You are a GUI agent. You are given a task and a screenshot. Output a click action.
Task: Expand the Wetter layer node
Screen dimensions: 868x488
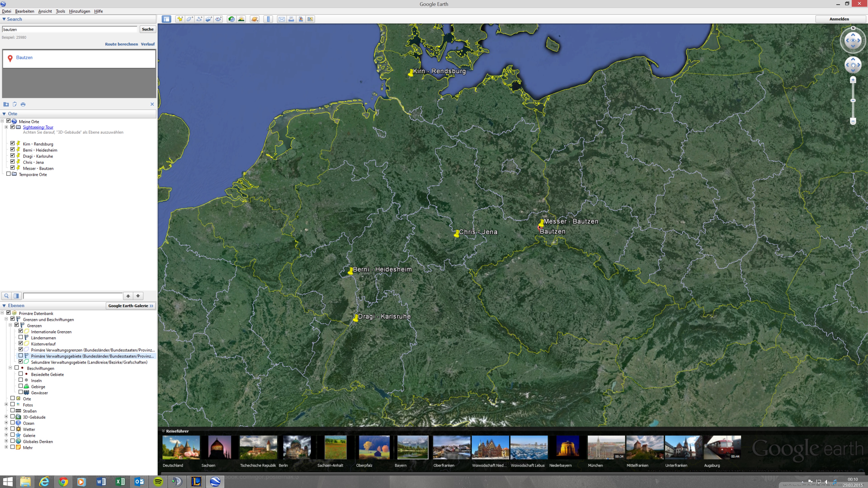tap(6, 429)
